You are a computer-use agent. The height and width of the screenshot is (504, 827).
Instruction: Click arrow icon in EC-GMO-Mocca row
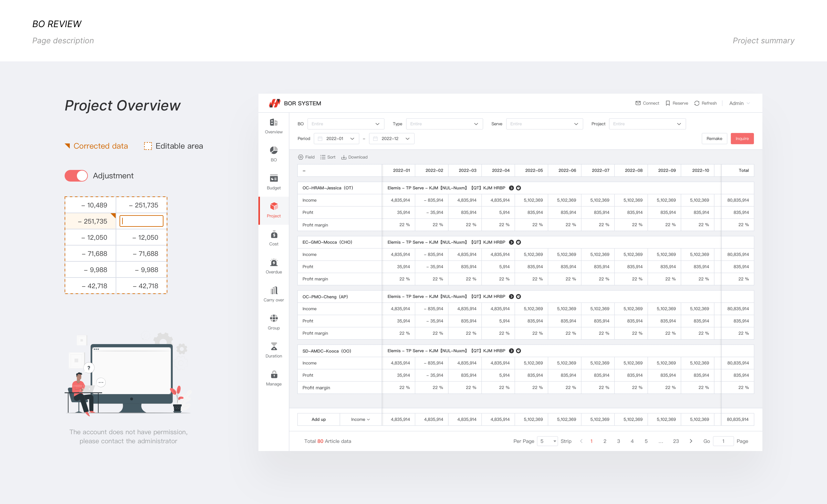[x=511, y=242]
